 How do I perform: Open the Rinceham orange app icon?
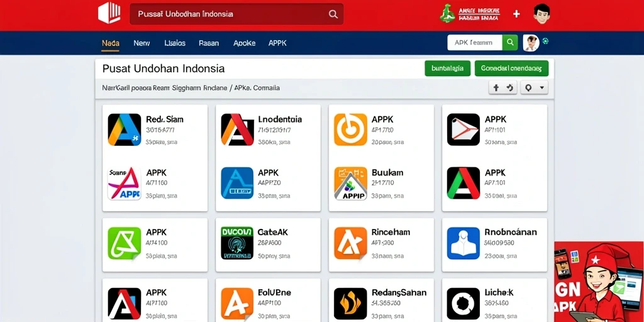(350, 243)
